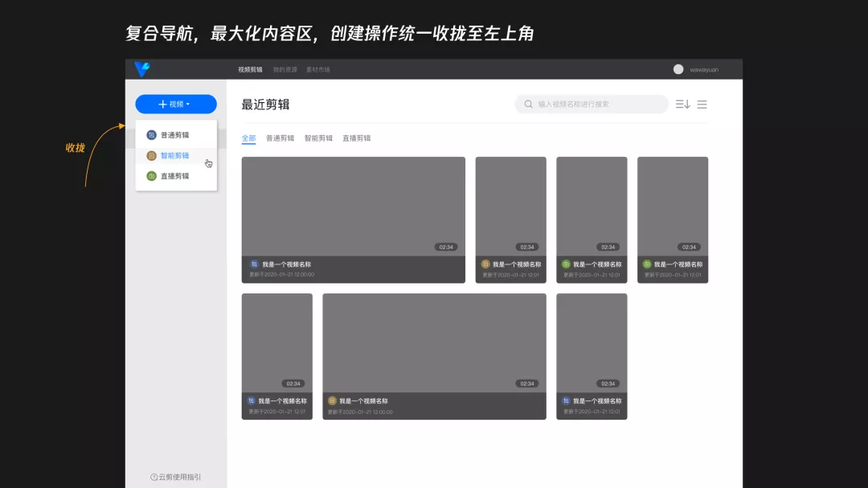
Task: Choose 直播剪辑 from the create dropdown
Action: 176,176
